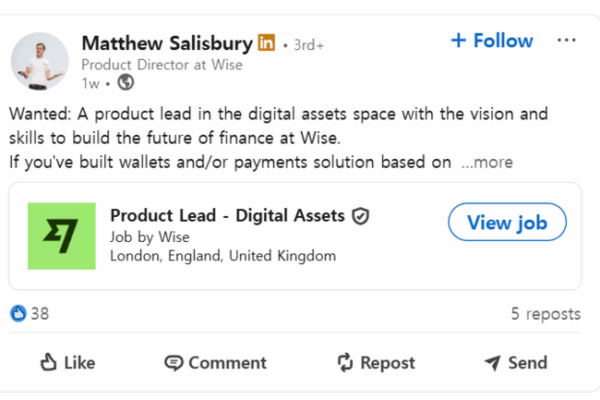This screenshot has width=600, height=400.
Task: Repost this job post
Action: pyautogui.click(x=375, y=362)
